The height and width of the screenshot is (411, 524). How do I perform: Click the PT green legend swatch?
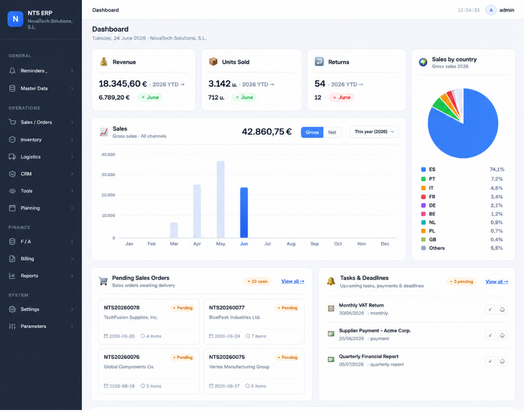[x=423, y=179]
